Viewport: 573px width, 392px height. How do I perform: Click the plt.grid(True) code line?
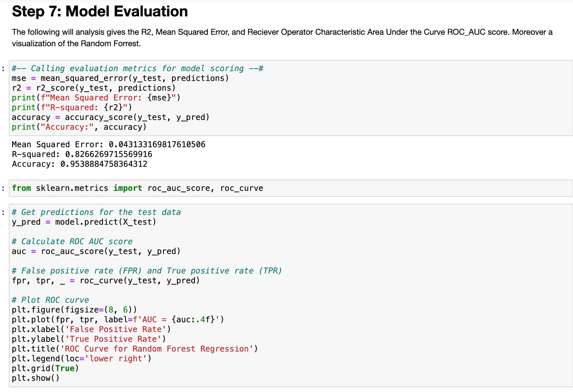45,368
